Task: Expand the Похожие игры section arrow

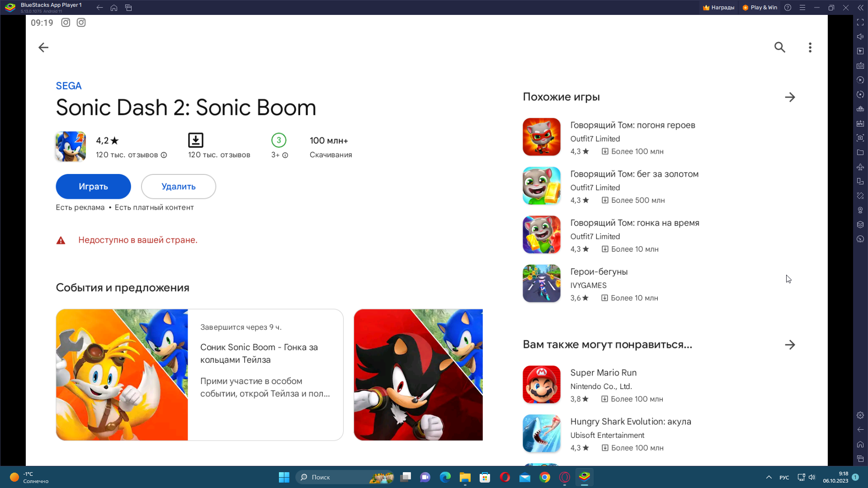Action: click(790, 97)
